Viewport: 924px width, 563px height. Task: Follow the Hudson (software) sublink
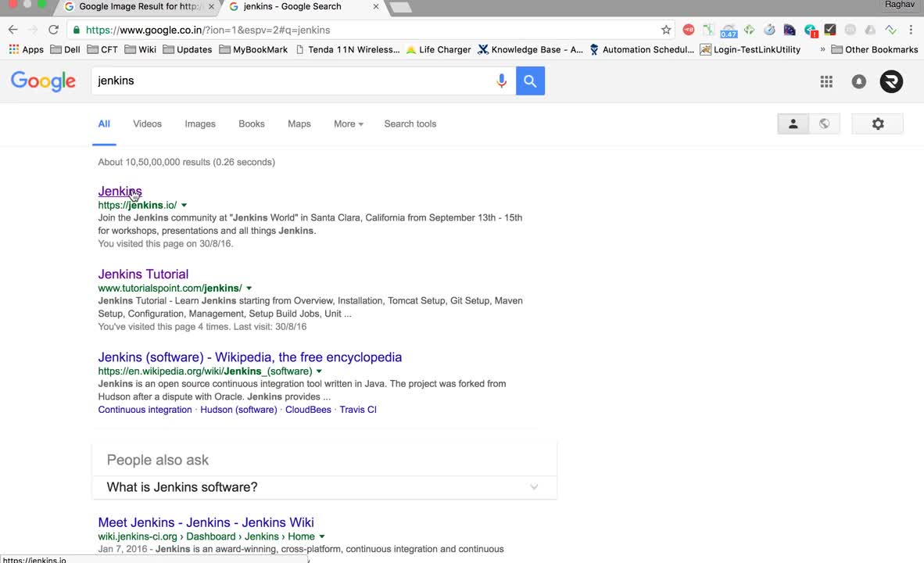click(x=238, y=410)
